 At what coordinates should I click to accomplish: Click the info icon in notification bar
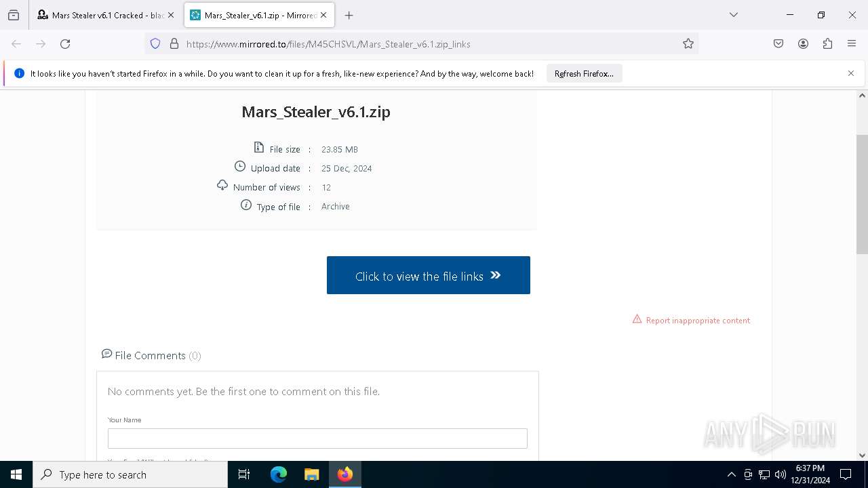[19, 73]
